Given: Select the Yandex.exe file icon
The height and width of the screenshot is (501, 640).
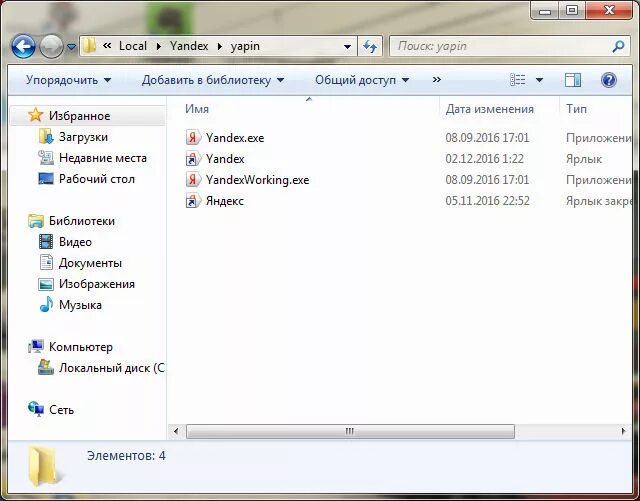Looking at the screenshot, I should pyautogui.click(x=193, y=137).
